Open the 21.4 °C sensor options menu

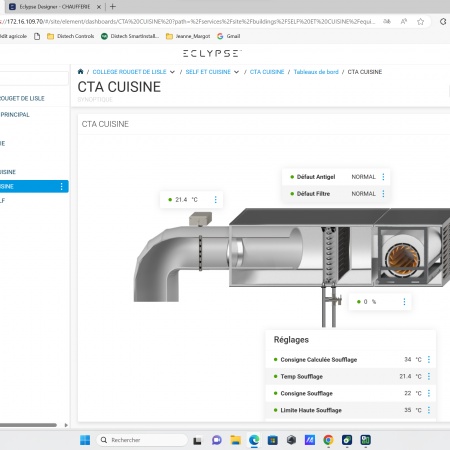(216, 199)
